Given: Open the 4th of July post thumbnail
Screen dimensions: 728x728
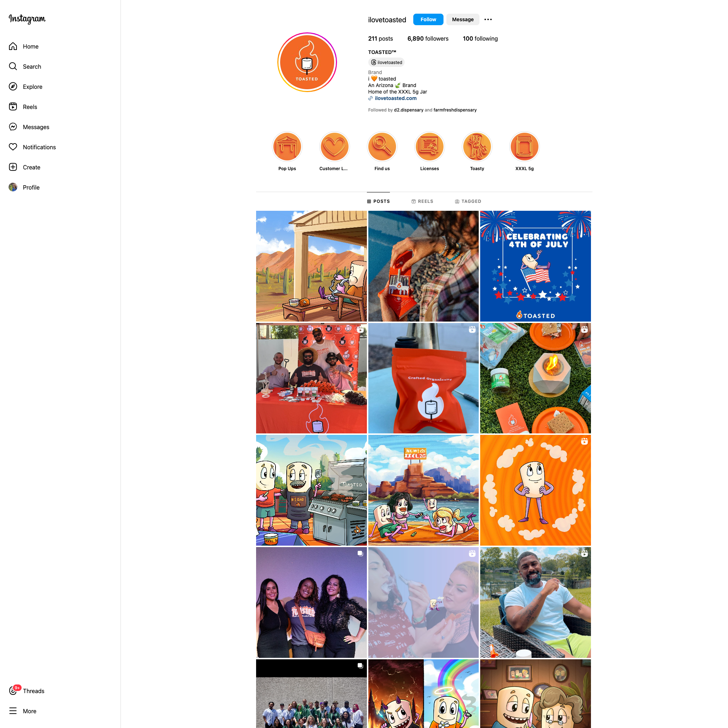Looking at the screenshot, I should (x=536, y=266).
